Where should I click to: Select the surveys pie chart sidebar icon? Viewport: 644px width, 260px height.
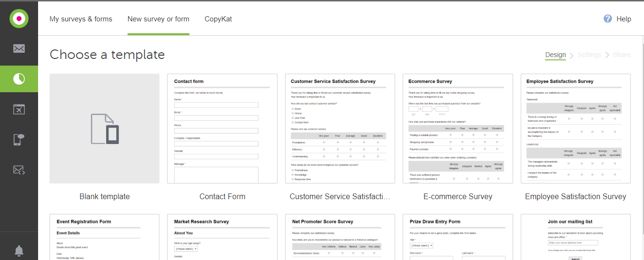(19, 79)
